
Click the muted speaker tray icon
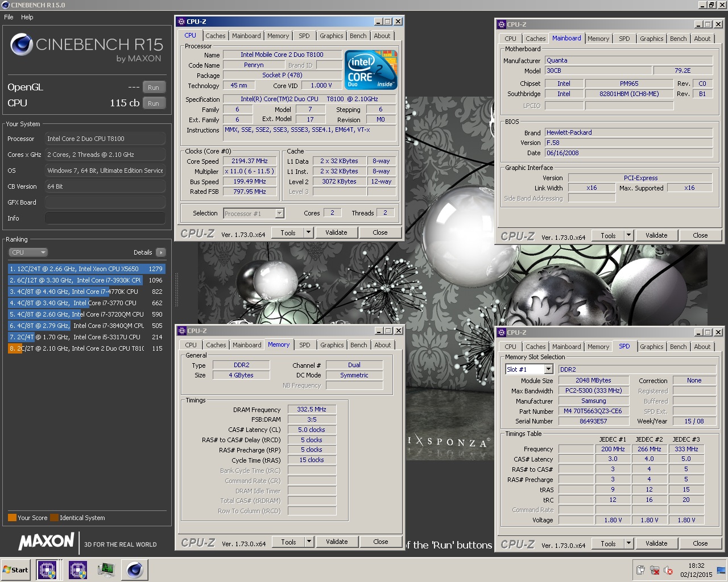pyautogui.click(x=669, y=570)
